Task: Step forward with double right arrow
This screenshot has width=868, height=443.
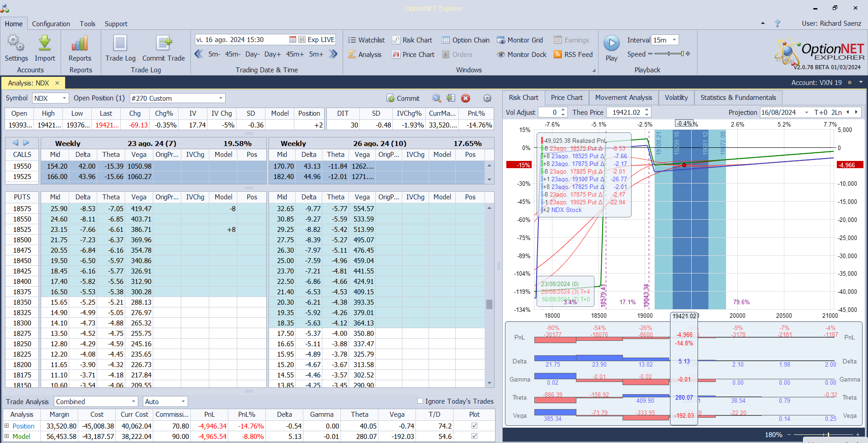Action: point(333,54)
